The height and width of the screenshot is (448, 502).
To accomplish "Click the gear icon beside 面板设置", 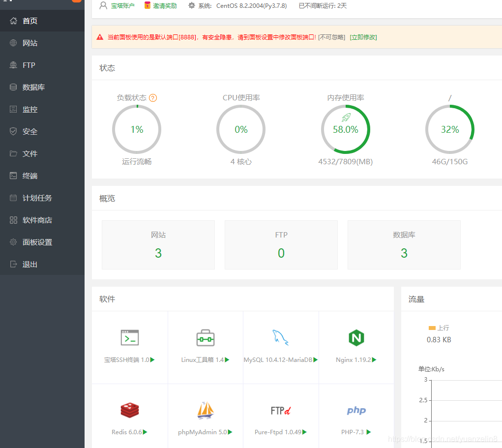I will [x=13, y=242].
